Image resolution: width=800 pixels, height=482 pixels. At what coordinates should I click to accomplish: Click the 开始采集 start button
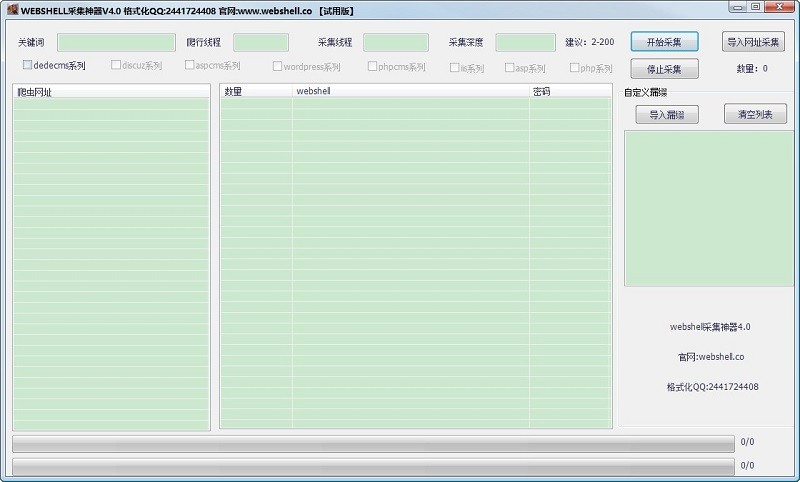(664, 42)
